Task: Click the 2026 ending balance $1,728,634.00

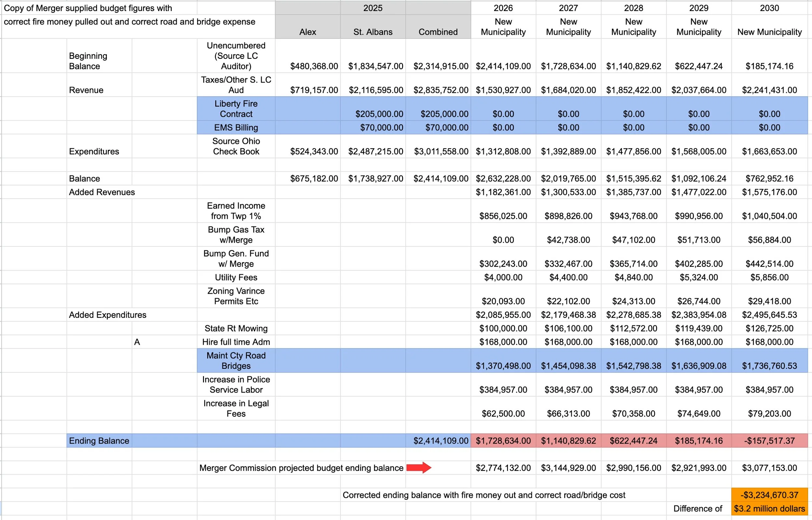Action: pyautogui.click(x=503, y=441)
